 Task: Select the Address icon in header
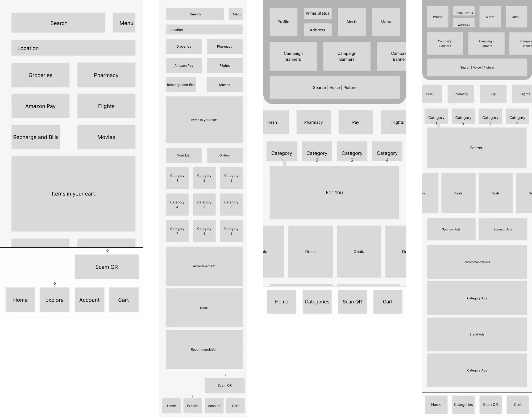tap(317, 30)
